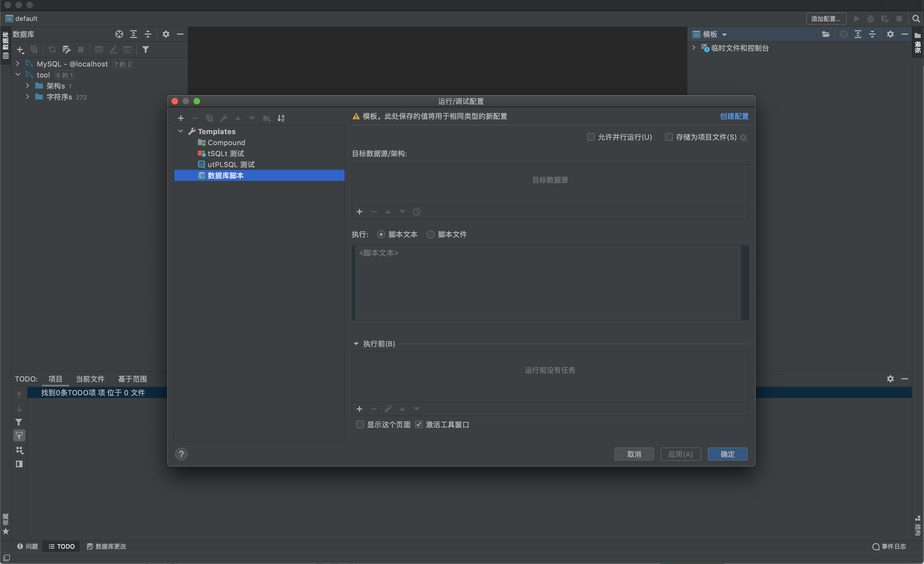Enable 存储为项目文件 checkbox
The height and width of the screenshot is (564, 924).
tap(669, 137)
